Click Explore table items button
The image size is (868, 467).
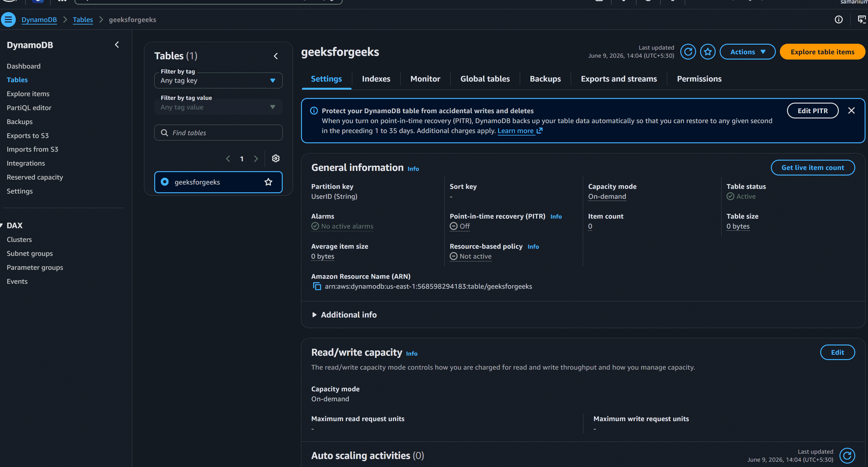tap(822, 52)
